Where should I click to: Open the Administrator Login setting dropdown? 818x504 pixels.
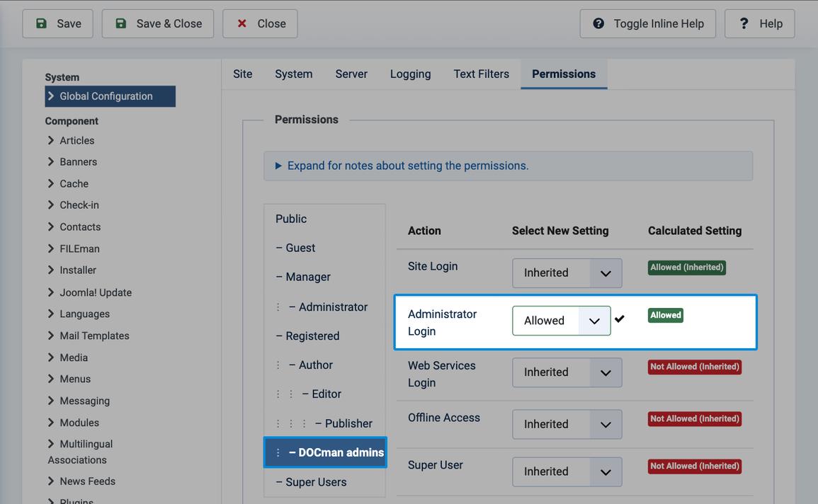click(561, 321)
